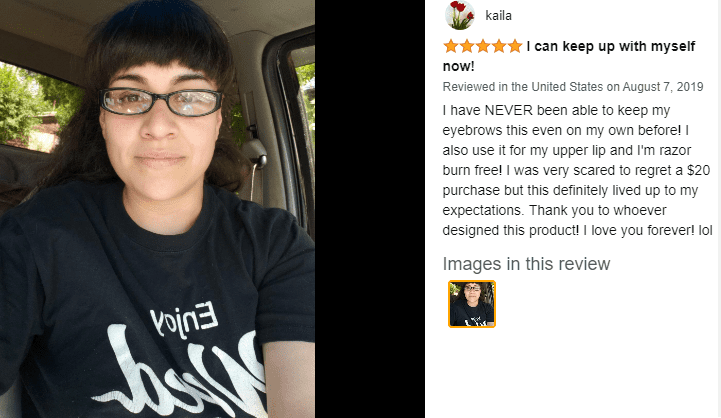Click the large selfie photo of the reviewer
Viewport: 721px width, 418px height.
[x=157, y=209]
